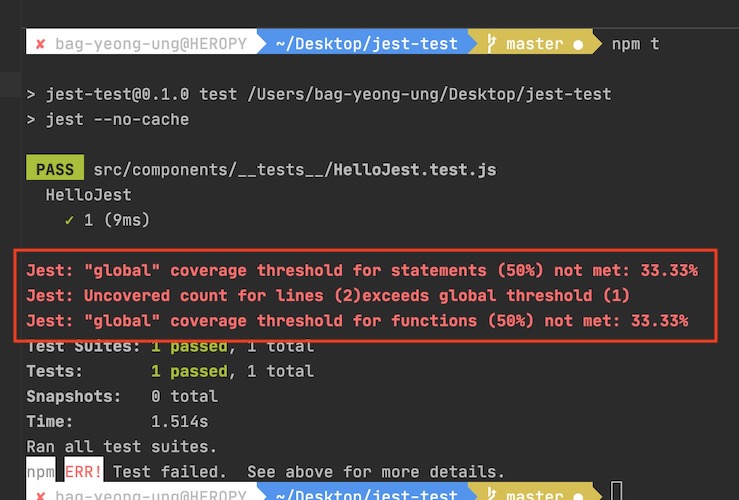Click 'Snapshots: 0 total' line
739x500 pixels.
tap(122, 396)
